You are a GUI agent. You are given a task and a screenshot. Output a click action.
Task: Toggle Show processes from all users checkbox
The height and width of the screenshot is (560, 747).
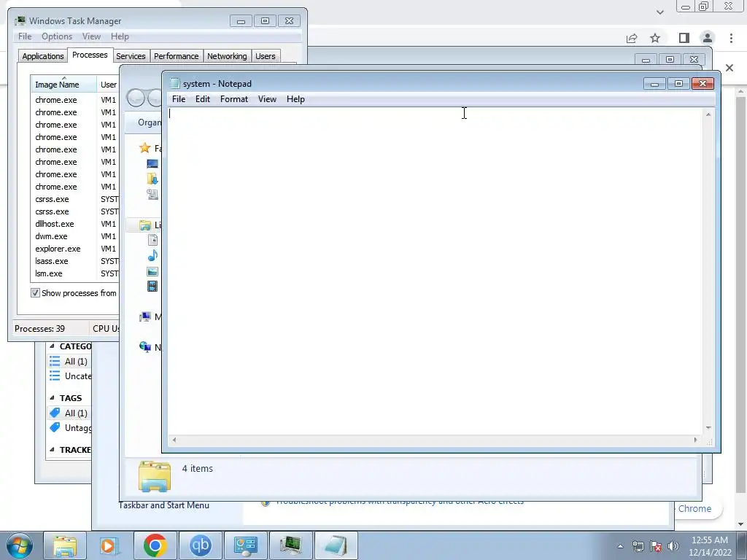35,293
